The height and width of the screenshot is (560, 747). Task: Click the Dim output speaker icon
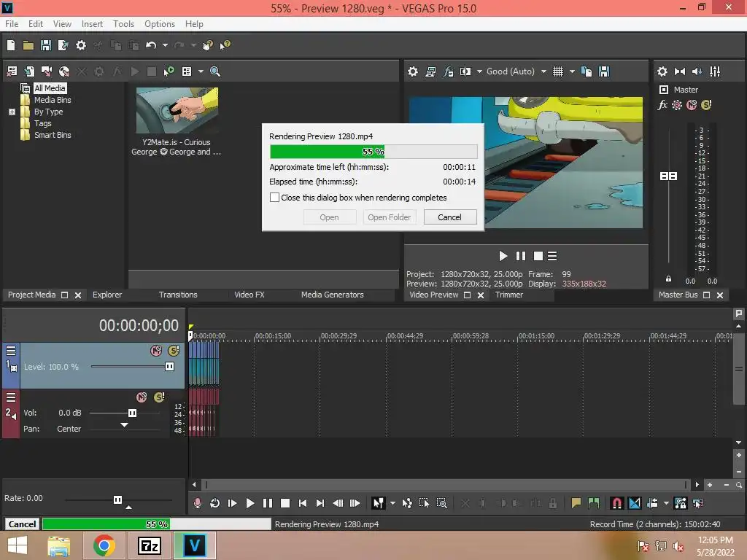(x=697, y=71)
